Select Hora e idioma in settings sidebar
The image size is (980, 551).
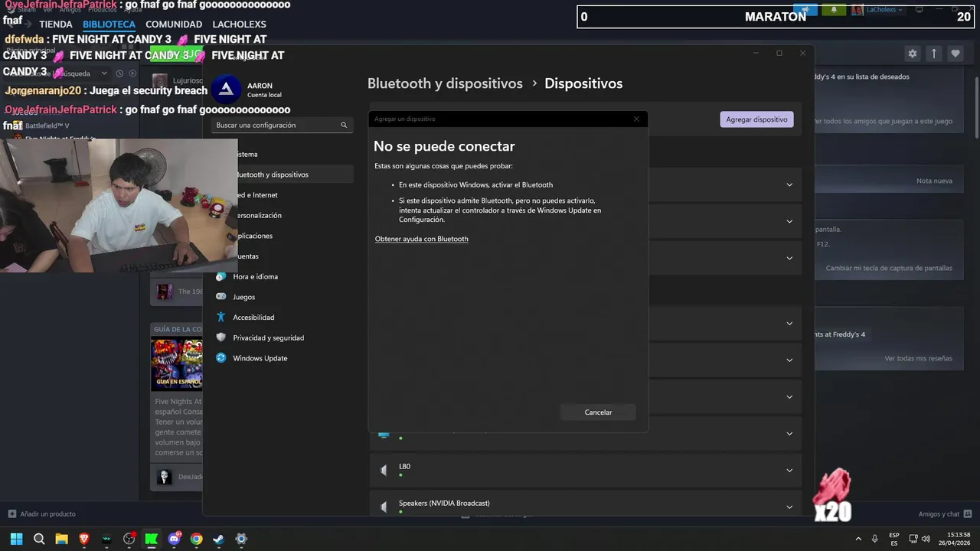283,276
